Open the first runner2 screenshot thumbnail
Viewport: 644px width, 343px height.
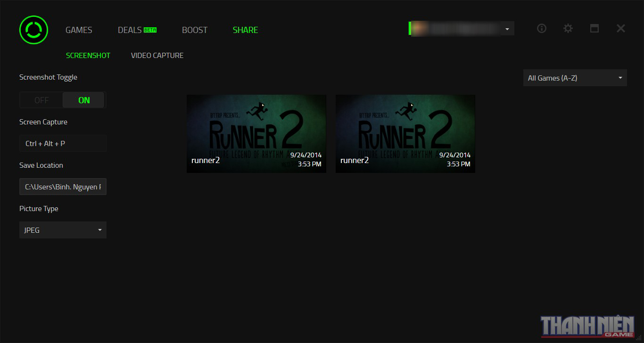tap(256, 134)
